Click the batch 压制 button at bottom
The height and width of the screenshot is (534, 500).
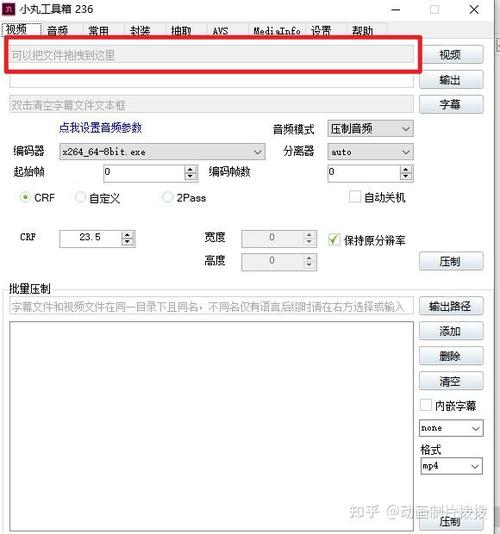point(451,521)
